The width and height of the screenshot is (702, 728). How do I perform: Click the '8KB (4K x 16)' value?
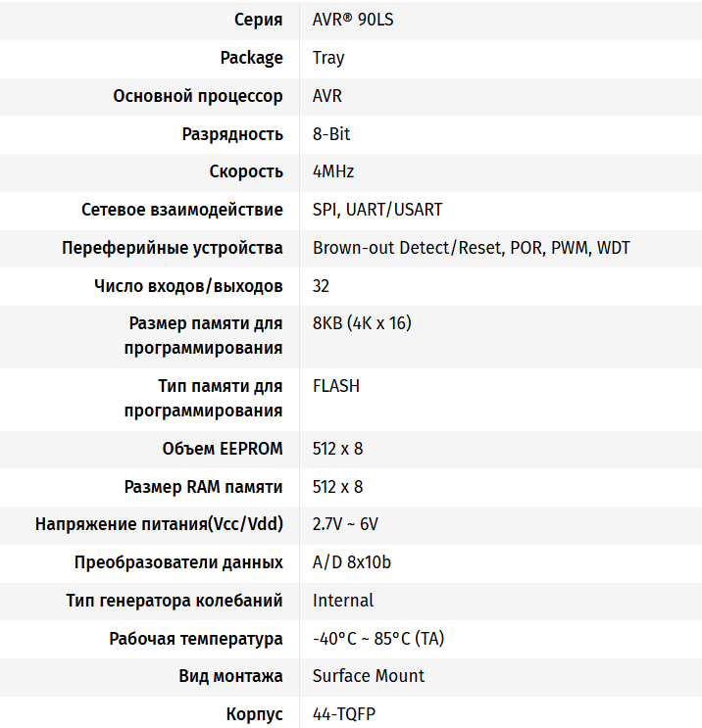click(x=362, y=323)
